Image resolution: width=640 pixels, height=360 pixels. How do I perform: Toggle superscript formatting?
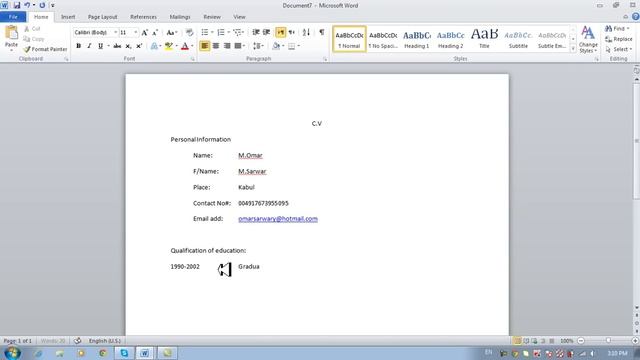[139, 46]
